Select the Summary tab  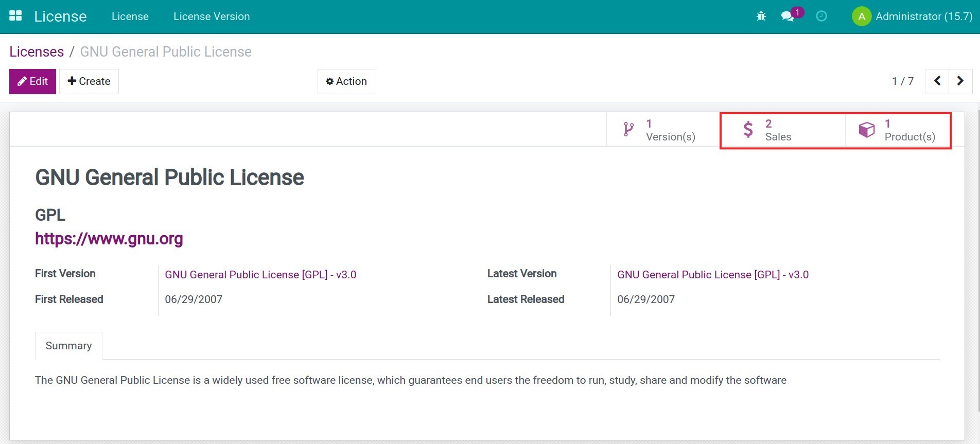[x=68, y=346]
